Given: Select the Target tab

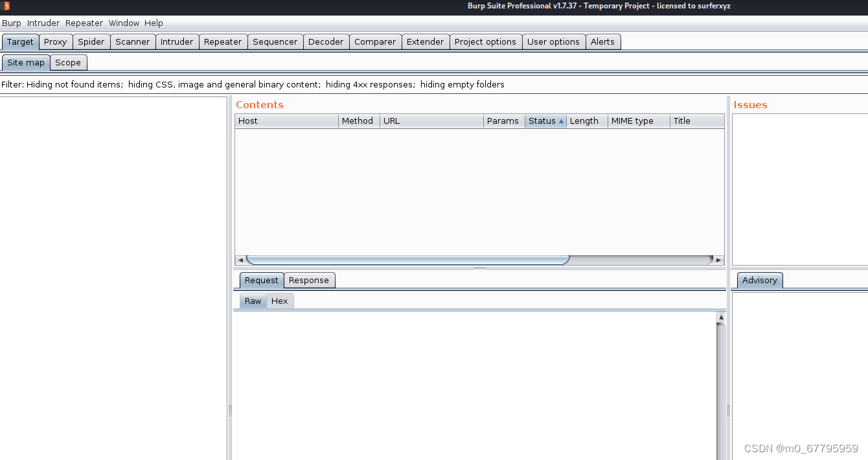Looking at the screenshot, I should pos(20,41).
